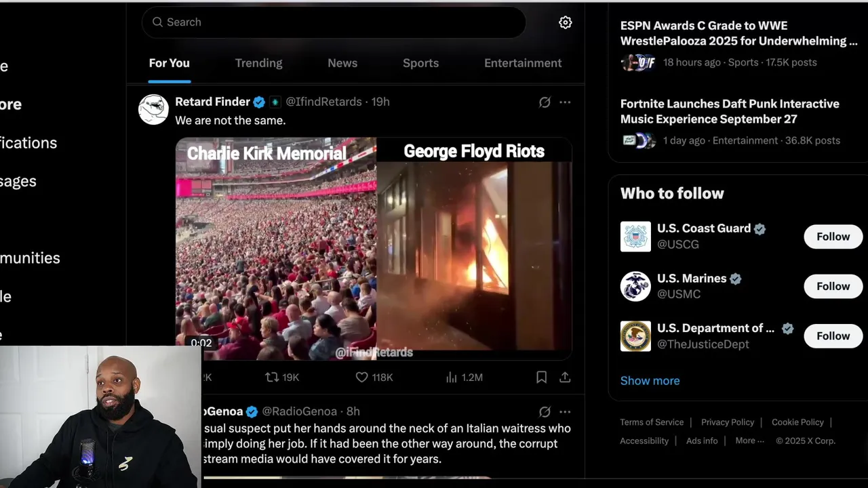The width and height of the screenshot is (868, 488).
Task: Open the Terms of Service link
Action: click(x=652, y=422)
